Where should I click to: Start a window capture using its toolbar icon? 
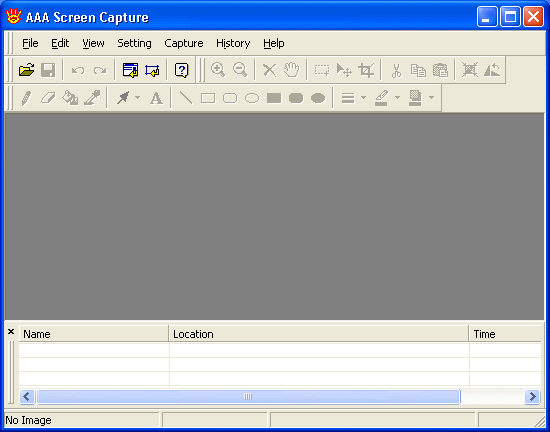pos(130,70)
